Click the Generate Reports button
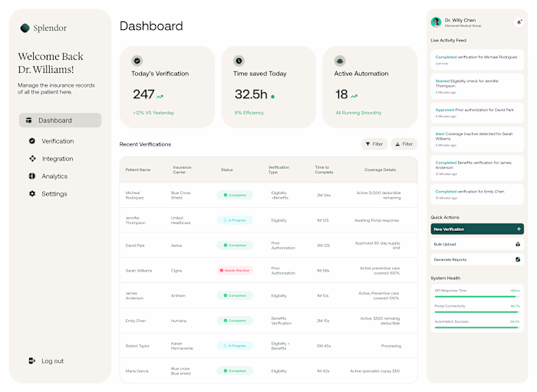Viewport: 537px width, 392px height. [477, 259]
